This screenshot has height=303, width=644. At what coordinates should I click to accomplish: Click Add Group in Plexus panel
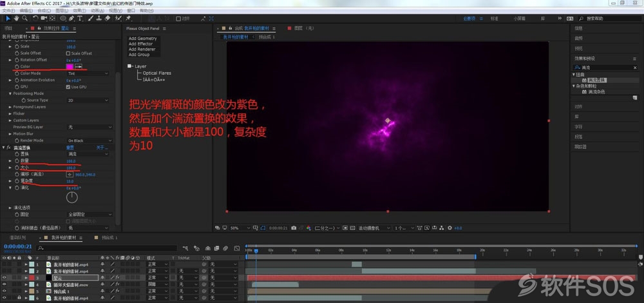click(139, 54)
